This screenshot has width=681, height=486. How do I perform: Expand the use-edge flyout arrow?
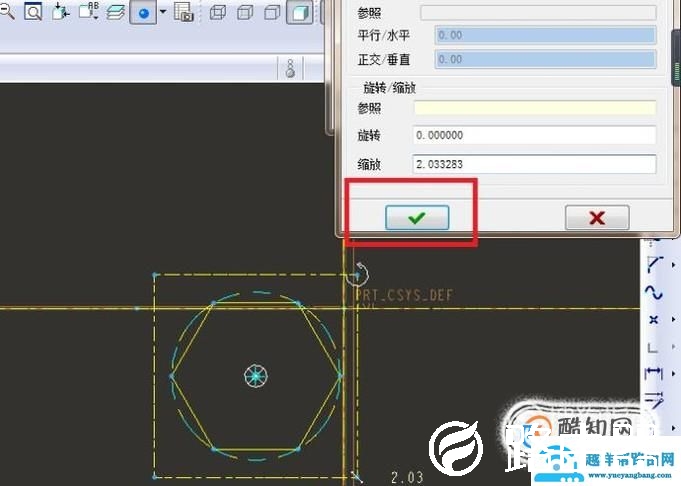coord(674,347)
